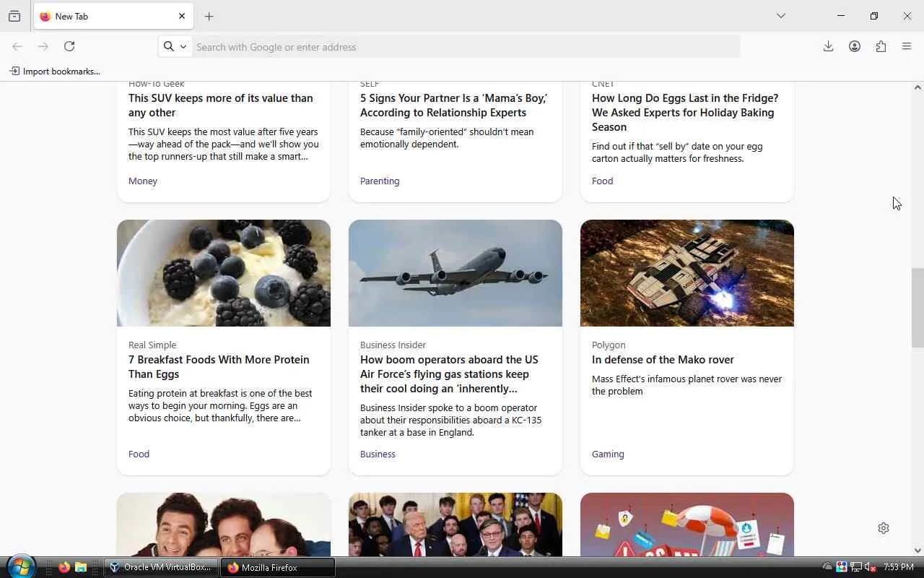Open 'How Long Do Eggs Last in the Fridge' article

tap(685, 113)
